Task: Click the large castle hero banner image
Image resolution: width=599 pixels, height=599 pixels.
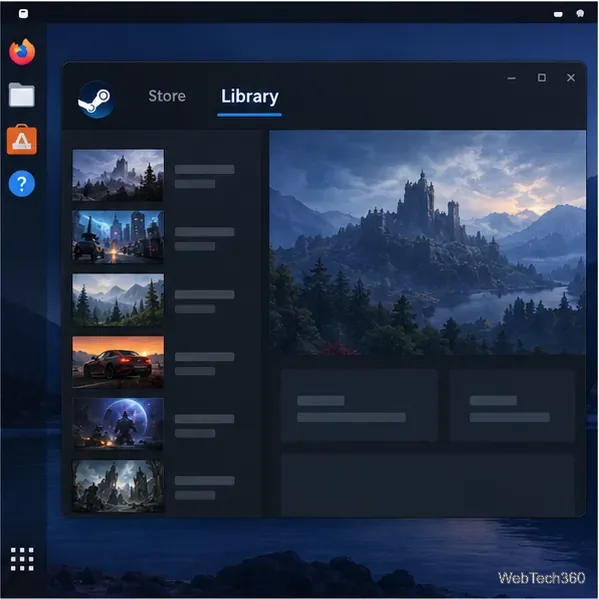Action: 427,243
